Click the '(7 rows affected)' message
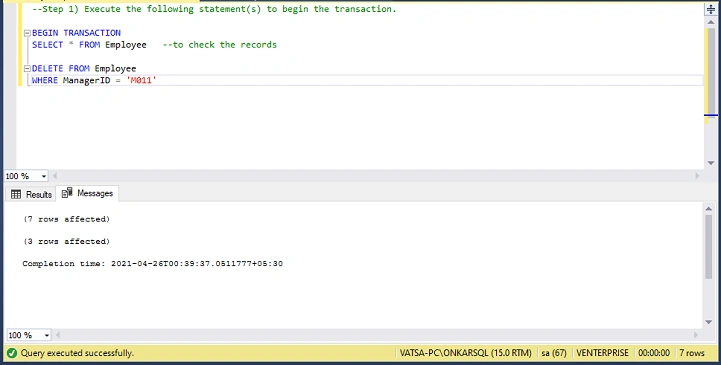The image size is (721, 365). tap(67, 219)
